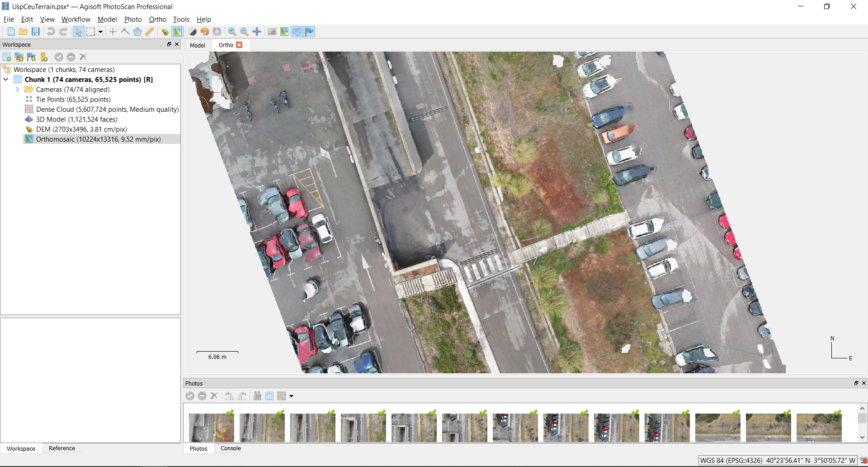868x467 pixels.
Task: Open the Console pane tab
Action: [x=231, y=448]
